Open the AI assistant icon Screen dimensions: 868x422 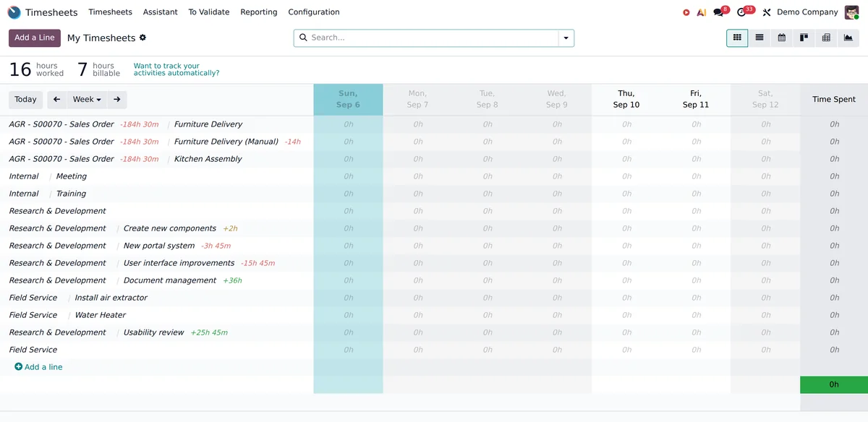702,12
